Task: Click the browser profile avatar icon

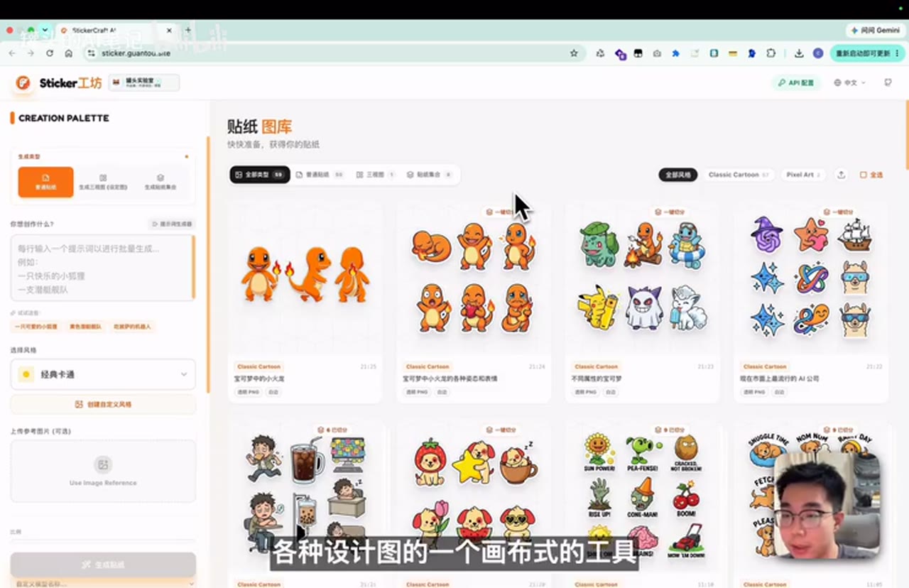Action: [x=818, y=53]
